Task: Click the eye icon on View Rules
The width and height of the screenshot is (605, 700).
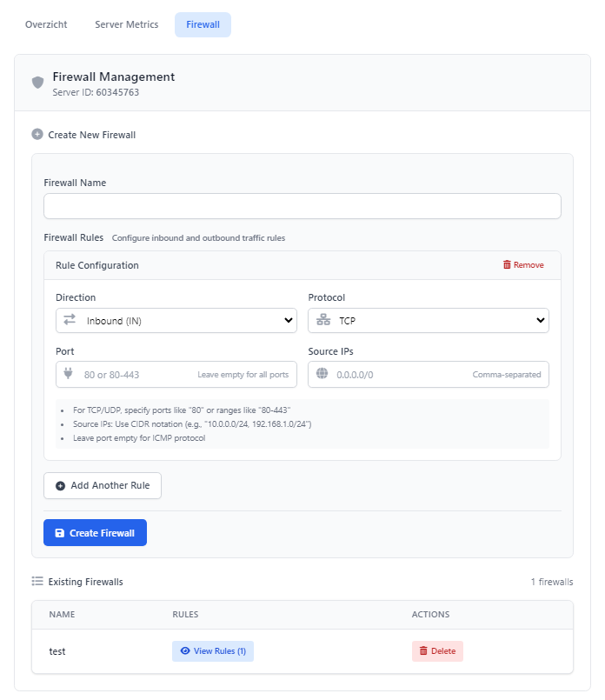Action: click(x=185, y=651)
